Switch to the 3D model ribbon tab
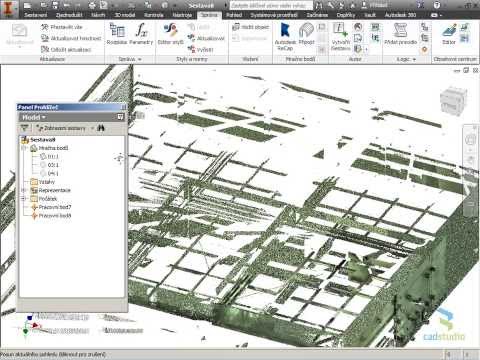Viewport: 480px width, 360px height. click(x=125, y=15)
